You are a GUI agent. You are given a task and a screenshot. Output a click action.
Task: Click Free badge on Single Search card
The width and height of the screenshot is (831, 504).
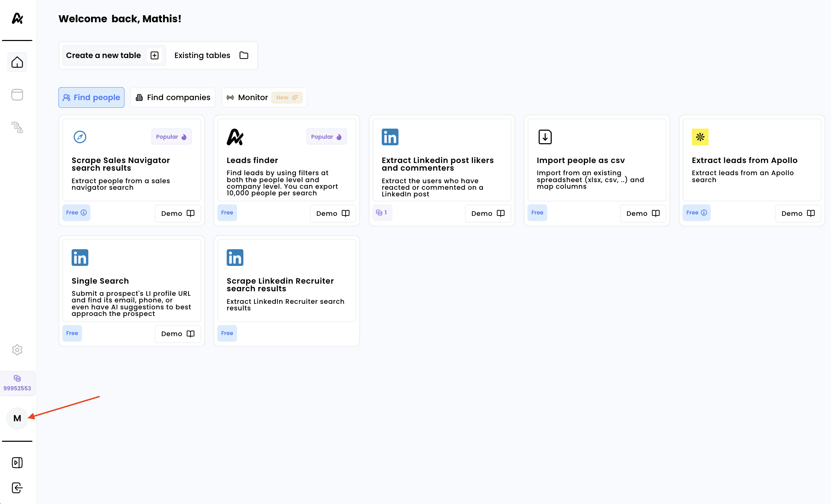coord(72,333)
